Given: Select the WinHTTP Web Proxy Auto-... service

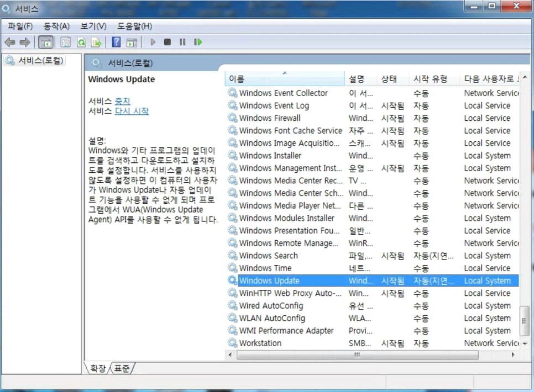Looking at the screenshot, I should coord(290,293).
